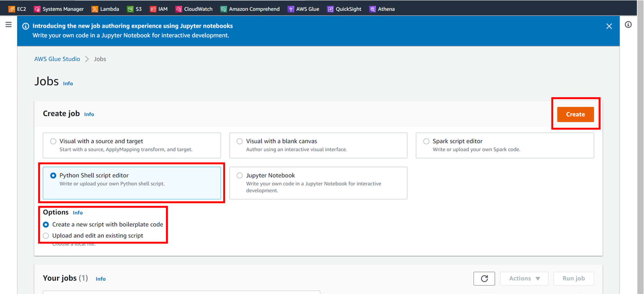
Task: Click the 'Create job' section heading
Action: pos(61,114)
